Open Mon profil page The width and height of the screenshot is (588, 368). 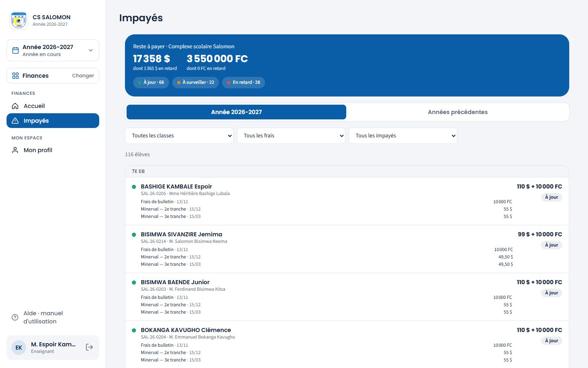point(53,150)
